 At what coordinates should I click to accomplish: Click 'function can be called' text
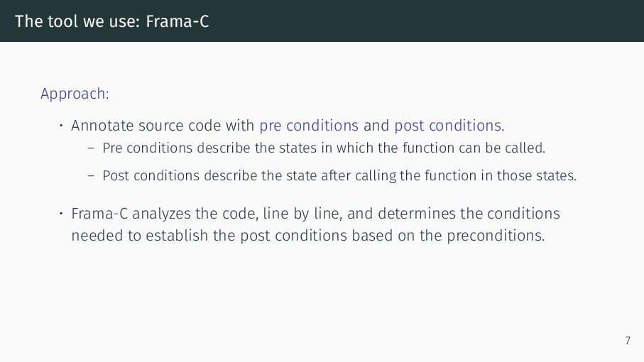pos(474,148)
